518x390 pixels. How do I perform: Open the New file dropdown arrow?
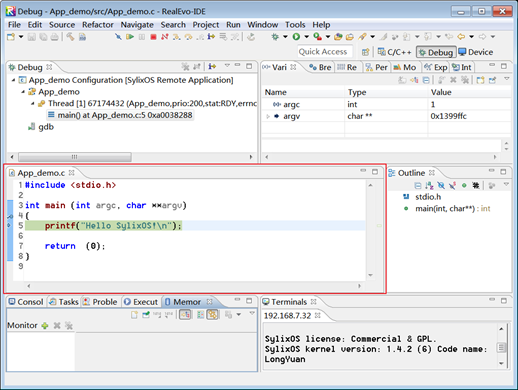(21, 37)
